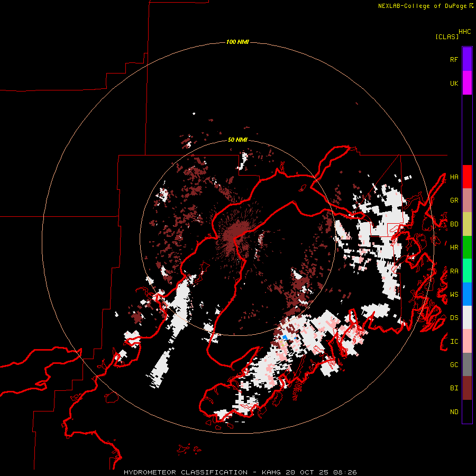
Task: Select the GC gray legend swatch
Action: [x=467, y=364]
